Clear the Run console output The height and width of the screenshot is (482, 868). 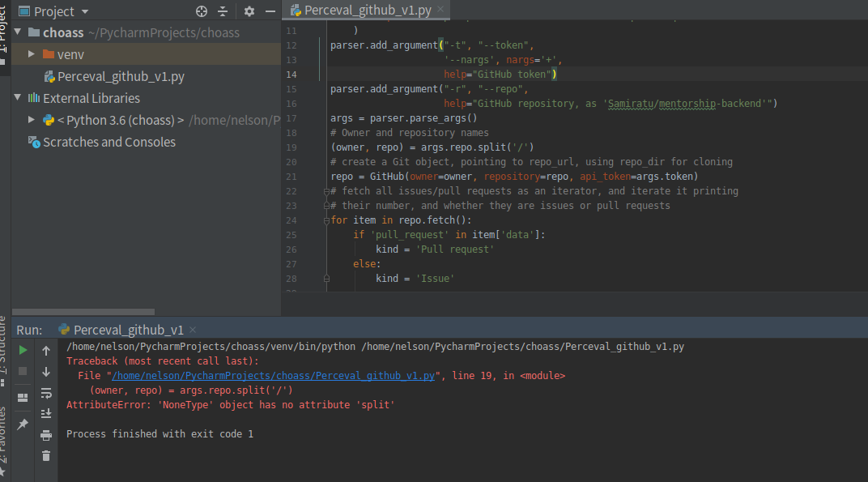(x=46, y=455)
